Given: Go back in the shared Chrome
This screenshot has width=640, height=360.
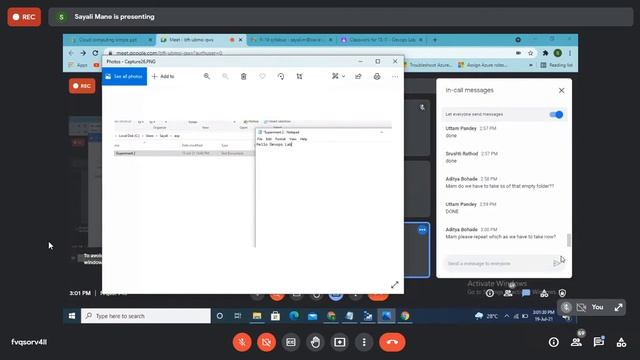Looking at the screenshot, I should pyautogui.click(x=71, y=53).
